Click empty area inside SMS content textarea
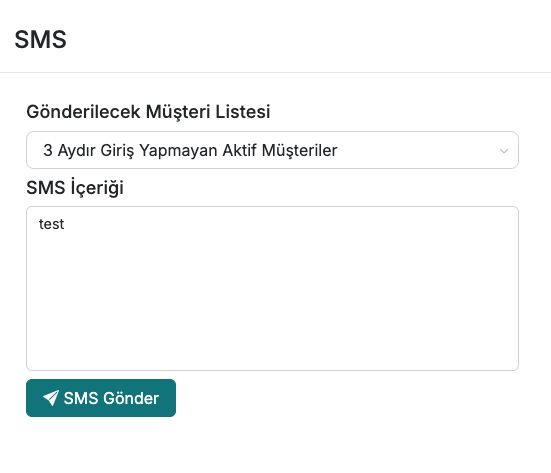This screenshot has width=551, height=473. (x=272, y=299)
